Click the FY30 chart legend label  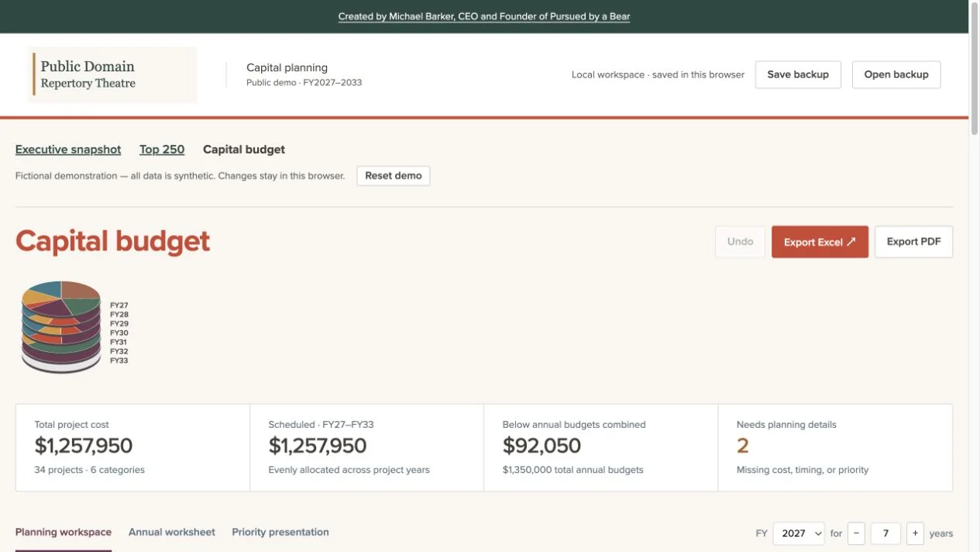(119, 333)
